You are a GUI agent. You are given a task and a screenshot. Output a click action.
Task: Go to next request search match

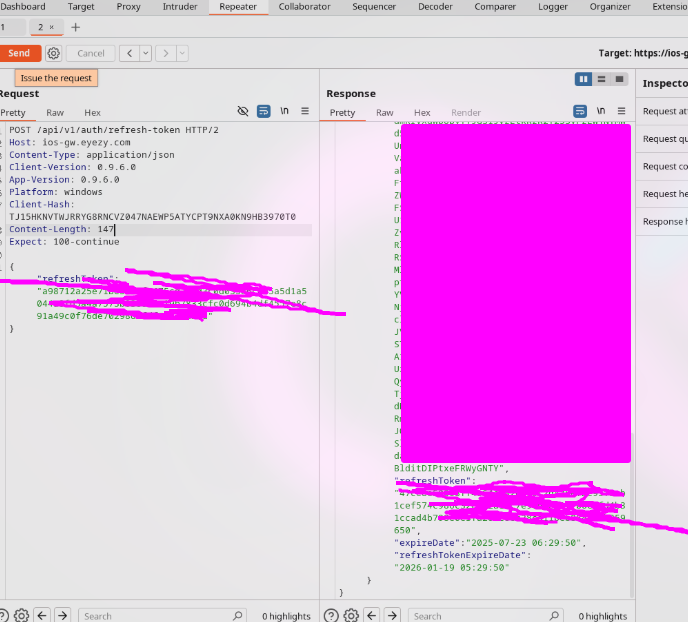(x=62, y=615)
